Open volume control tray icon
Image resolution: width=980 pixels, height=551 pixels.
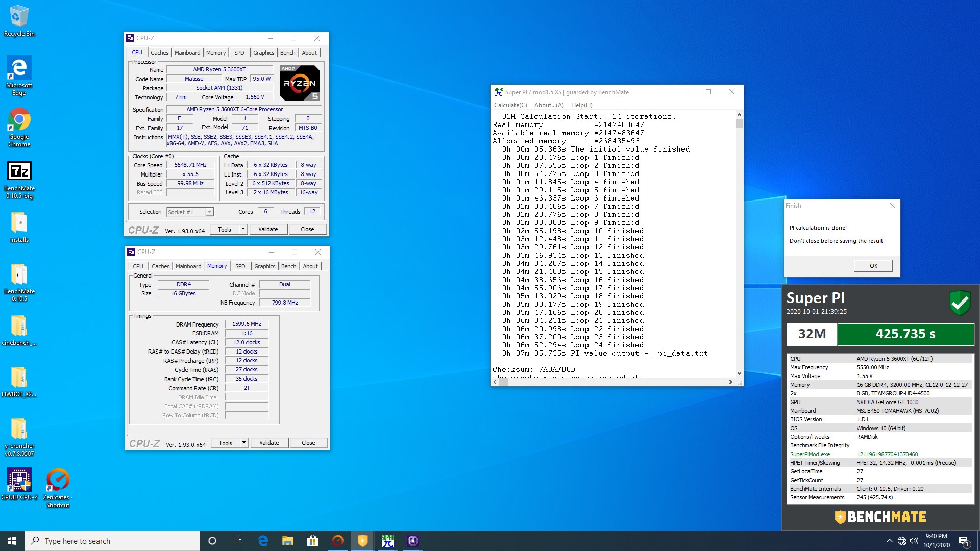(x=914, y=541)
